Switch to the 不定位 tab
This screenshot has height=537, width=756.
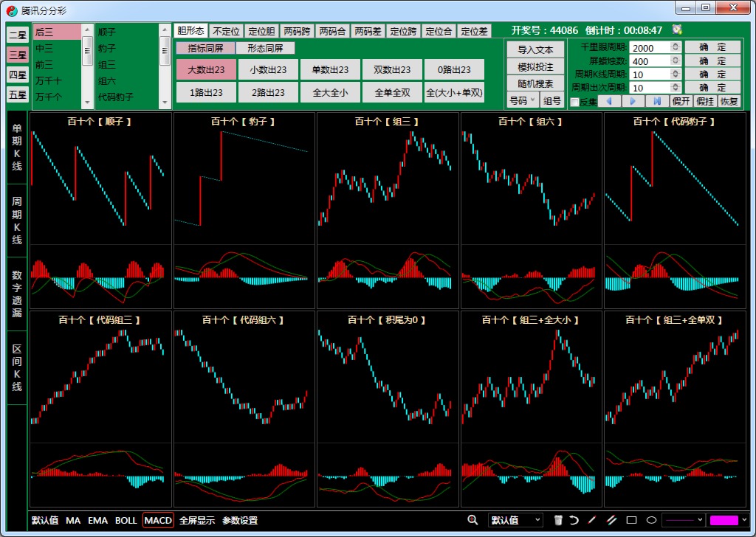pos(226,31)
